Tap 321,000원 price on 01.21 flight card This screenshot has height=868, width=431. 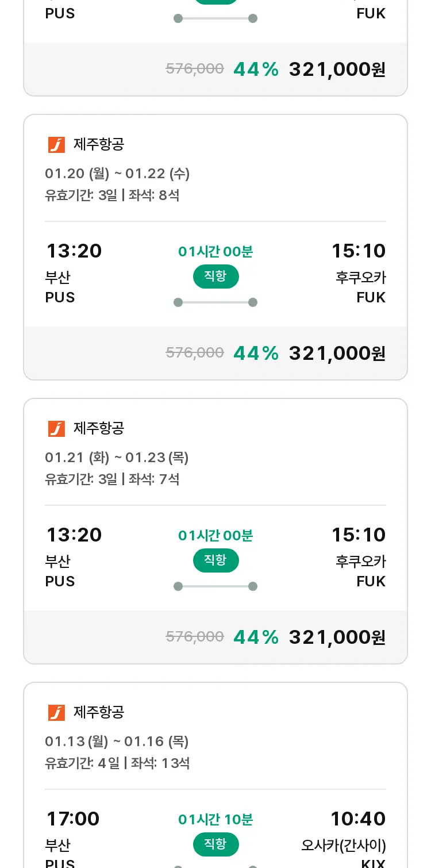point(337,637)
